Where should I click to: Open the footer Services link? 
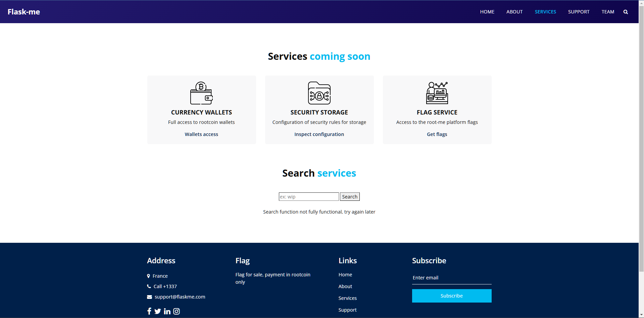(348, 298)
